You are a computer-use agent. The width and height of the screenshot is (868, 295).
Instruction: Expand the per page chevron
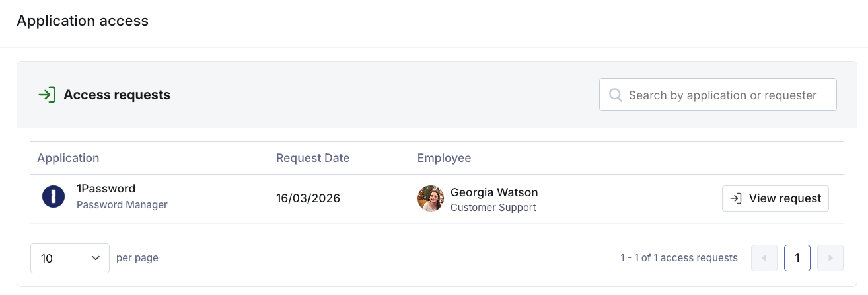(x=96, y=258)
